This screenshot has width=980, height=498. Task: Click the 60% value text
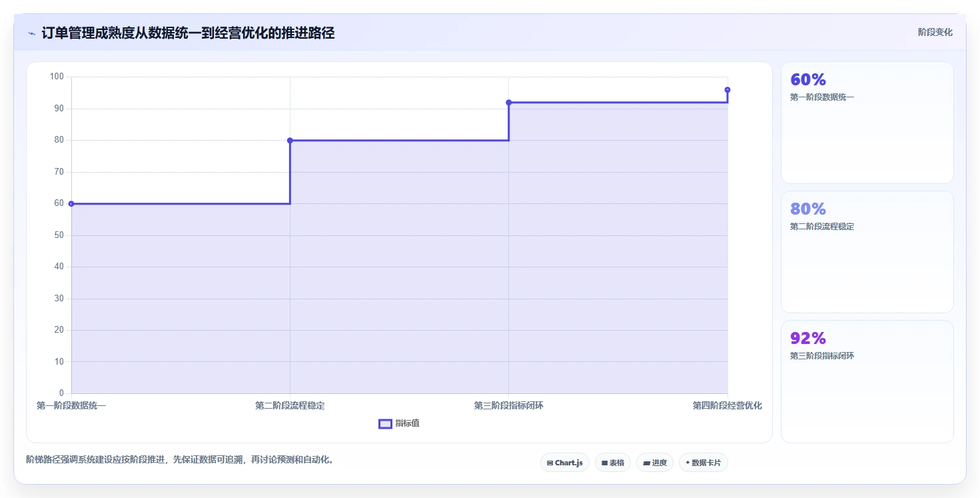point(808,79)
